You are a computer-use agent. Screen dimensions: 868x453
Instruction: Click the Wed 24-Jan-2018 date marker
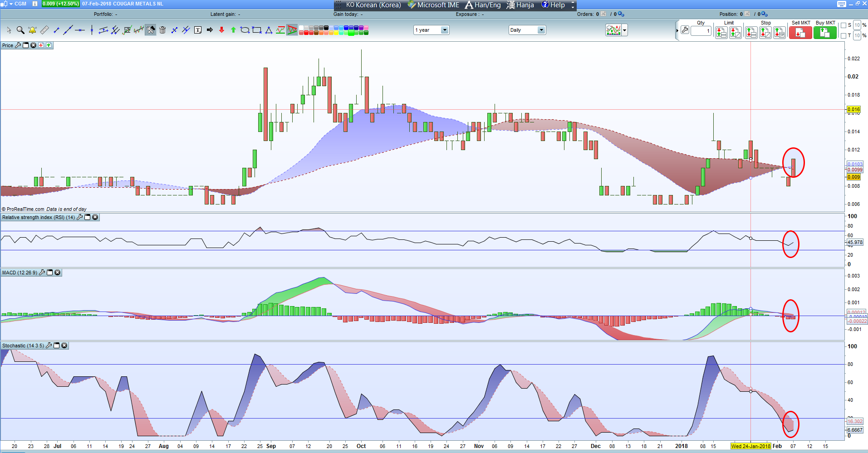pyautogui.click(x=750, y=446)
